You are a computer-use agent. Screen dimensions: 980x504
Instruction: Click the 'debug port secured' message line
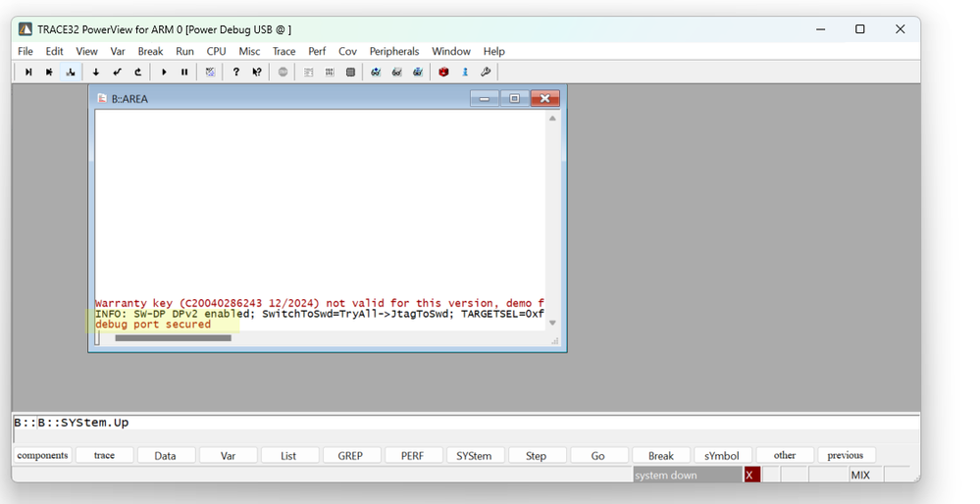pos(153,325)
